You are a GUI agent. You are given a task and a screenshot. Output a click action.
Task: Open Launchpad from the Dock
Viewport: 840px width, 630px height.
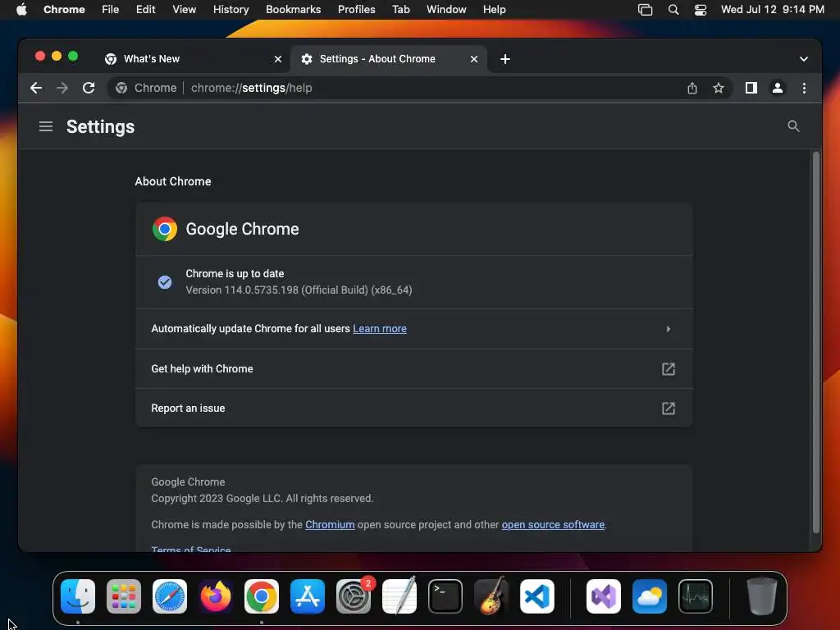pos(124,596)
